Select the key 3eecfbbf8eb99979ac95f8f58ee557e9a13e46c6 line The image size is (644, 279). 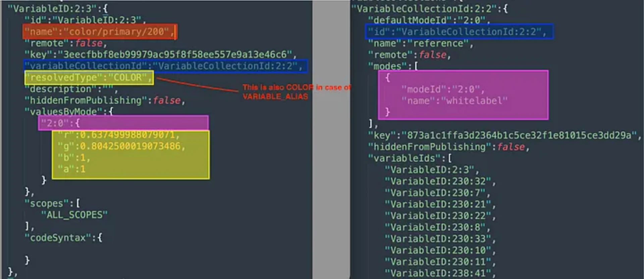coord(160,55)
